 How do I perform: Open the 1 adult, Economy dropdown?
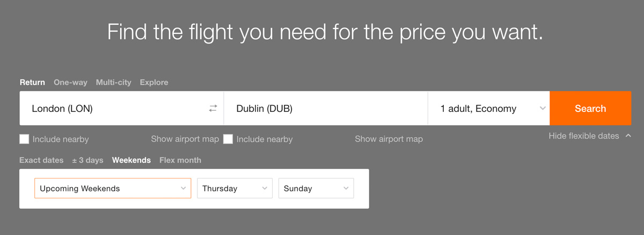coord(489,108)
